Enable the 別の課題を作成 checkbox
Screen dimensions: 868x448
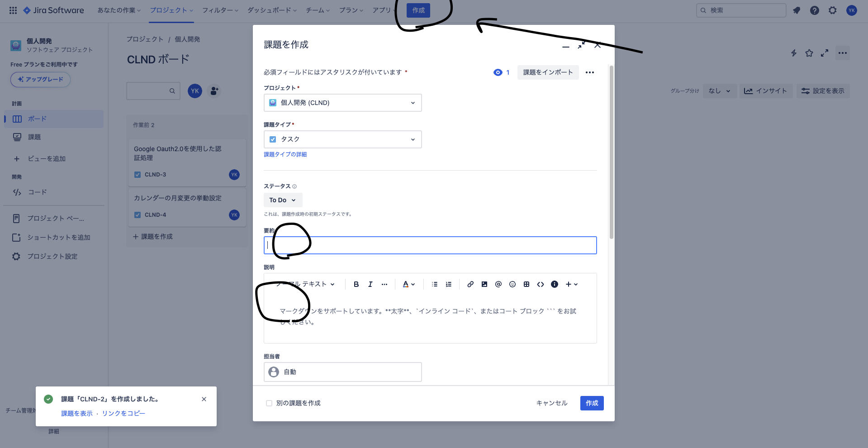pyautogui.click(x=269, y=403)
